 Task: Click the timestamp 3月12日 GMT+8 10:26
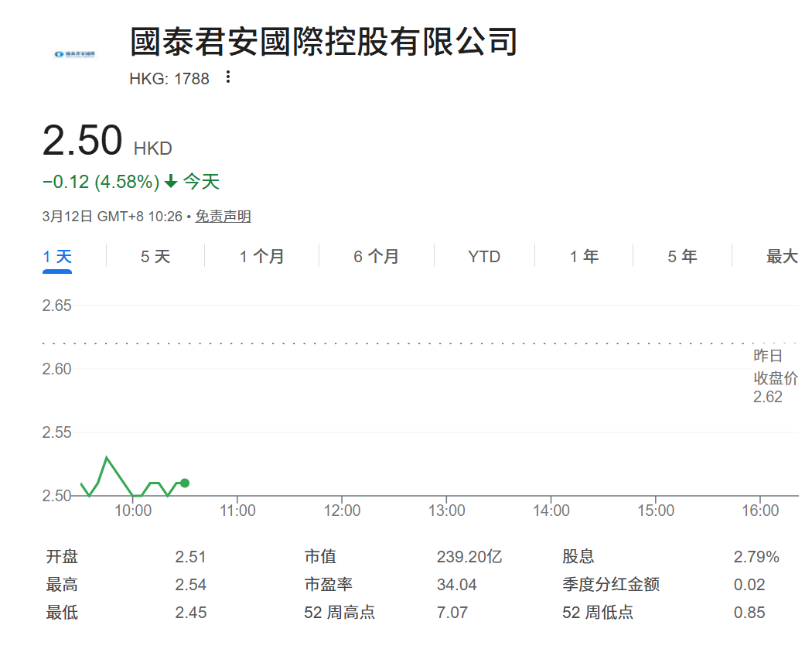click(112, 216)
